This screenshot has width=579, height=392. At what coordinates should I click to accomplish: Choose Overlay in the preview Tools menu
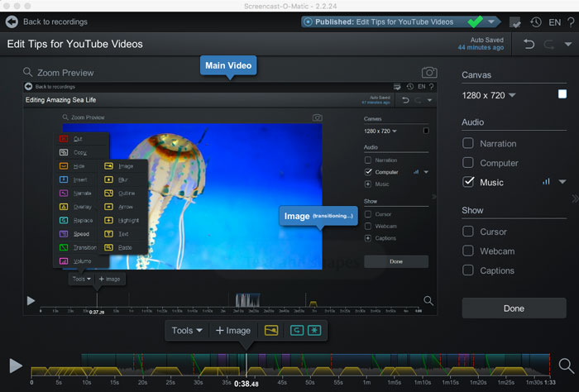click(x=83, y=207)
